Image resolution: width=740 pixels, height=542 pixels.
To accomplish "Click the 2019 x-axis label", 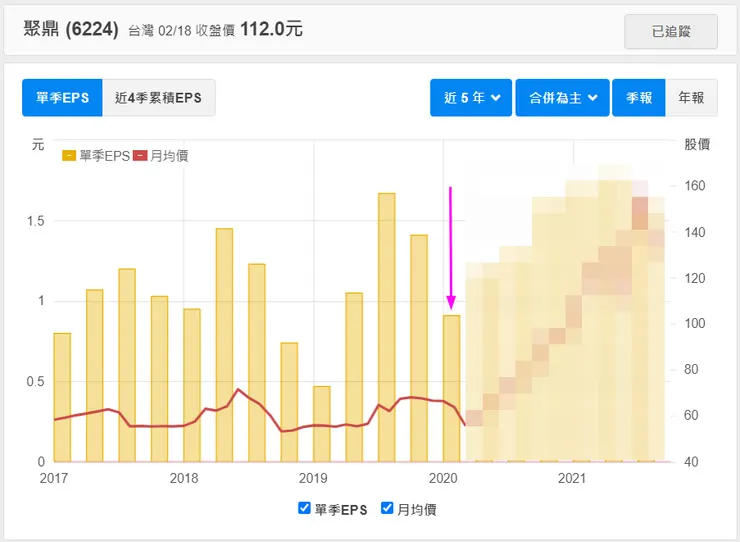I will 313,478.
